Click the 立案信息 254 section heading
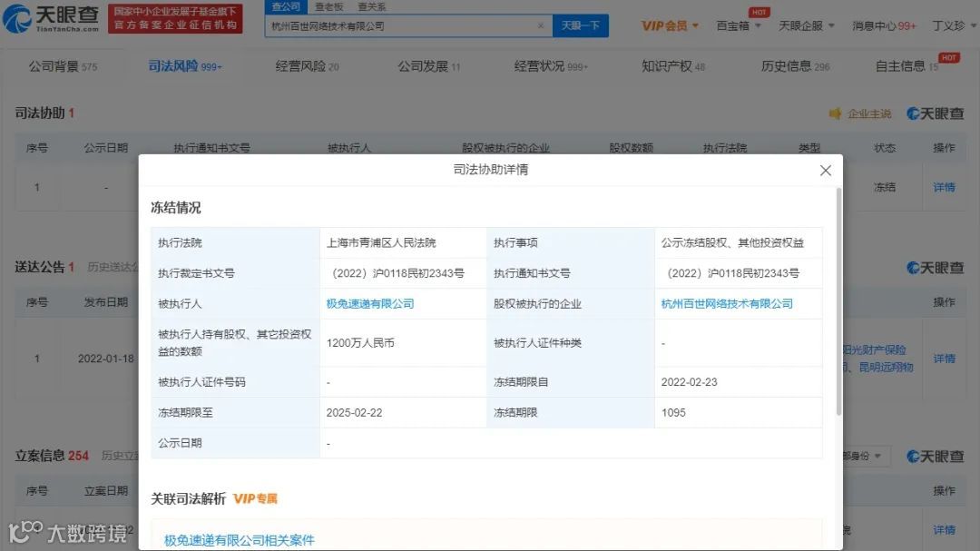This screenshot has height=551, width=980. tap(52, 456)
